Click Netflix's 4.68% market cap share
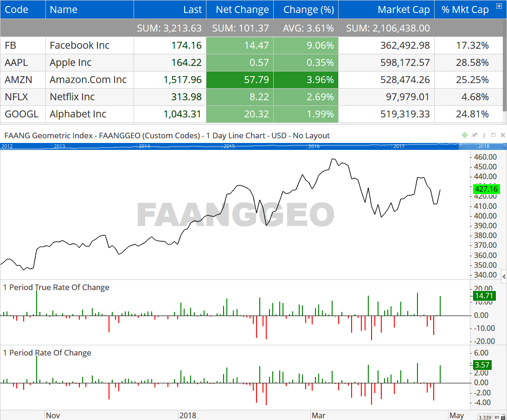507x420 pixels. (x=468, y=97)
